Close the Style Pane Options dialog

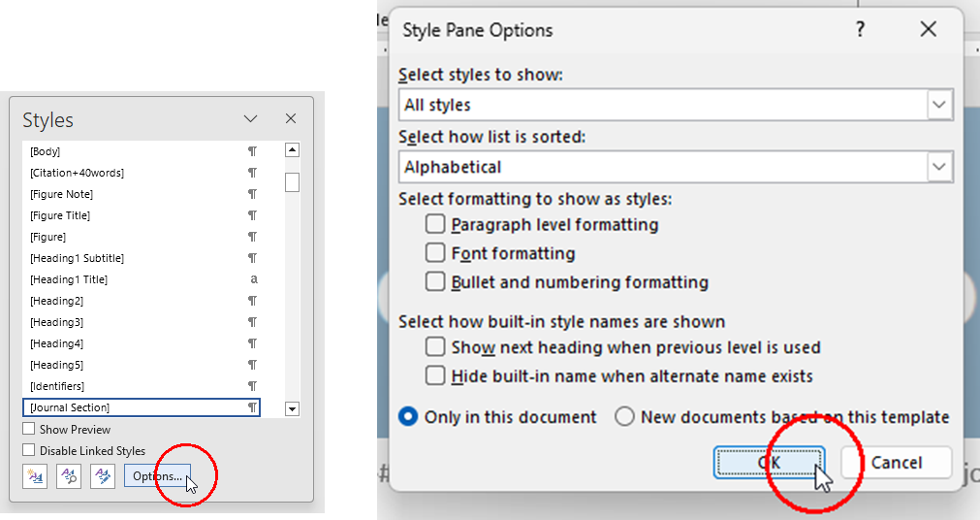(928, 30)
